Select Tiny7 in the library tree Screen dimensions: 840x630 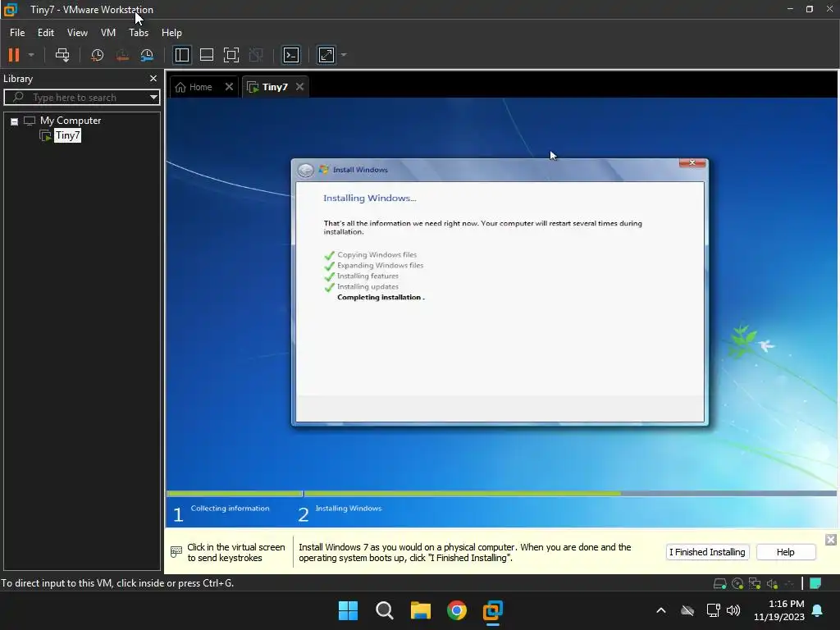click(67, 135)
